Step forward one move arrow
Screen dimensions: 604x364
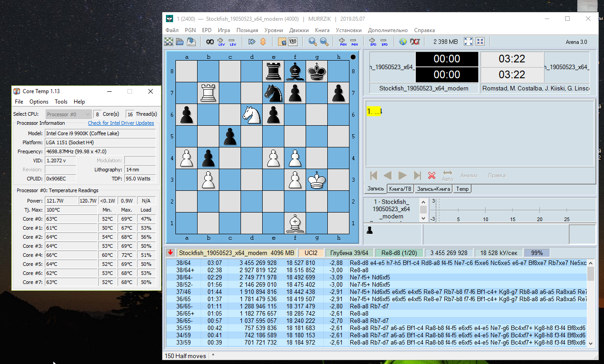click(402, 175)
